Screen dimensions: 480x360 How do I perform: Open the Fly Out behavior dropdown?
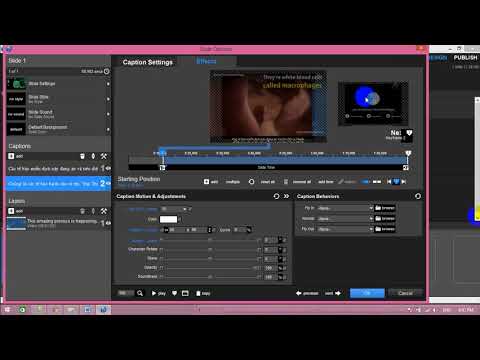[x=345, y=229]
